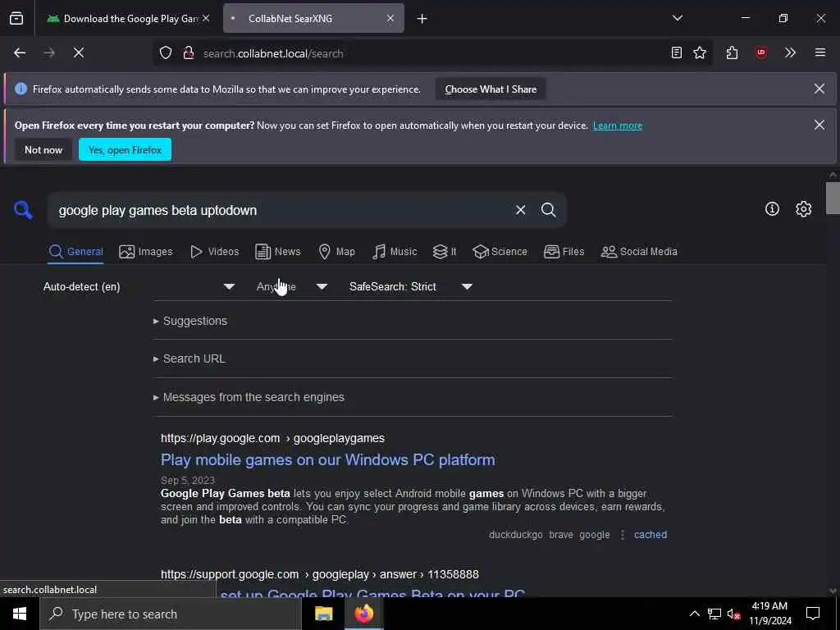Open a new tab with the plus button
The height and width of the screenshot is (630, 840).
pyautogui.click(x=422, y=19)
